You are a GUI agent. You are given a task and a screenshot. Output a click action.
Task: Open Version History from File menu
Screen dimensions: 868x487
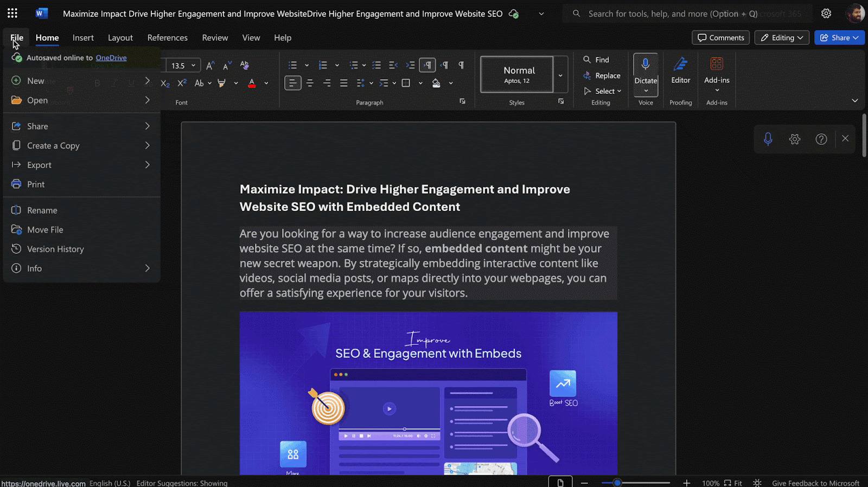click(x=81, y=249)
